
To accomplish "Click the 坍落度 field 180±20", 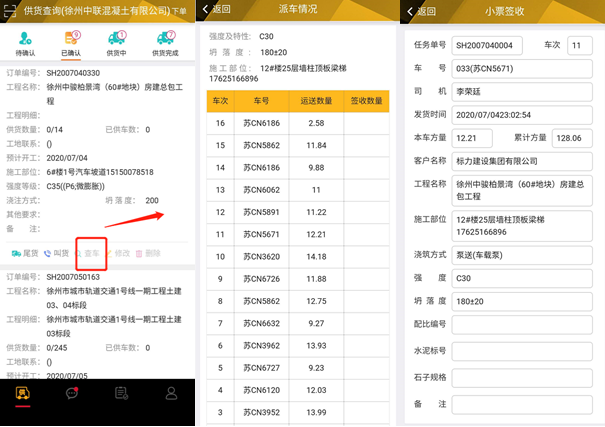I will pyautogui.click(x=522, y=302).
